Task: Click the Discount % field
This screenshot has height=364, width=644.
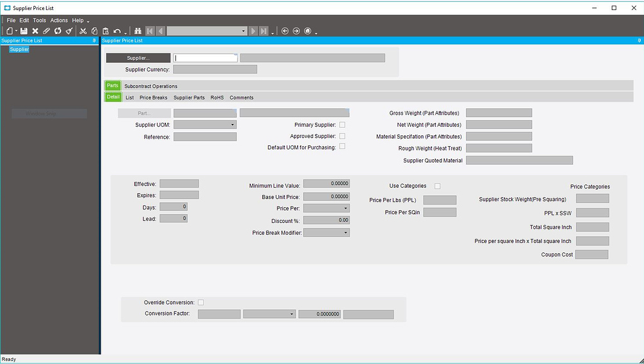Action: [x=326, y=220]
